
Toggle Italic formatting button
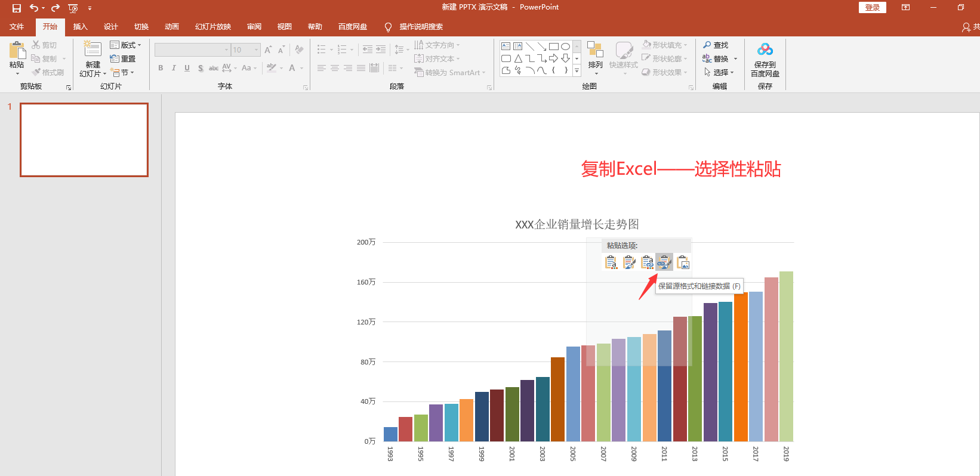174,68
